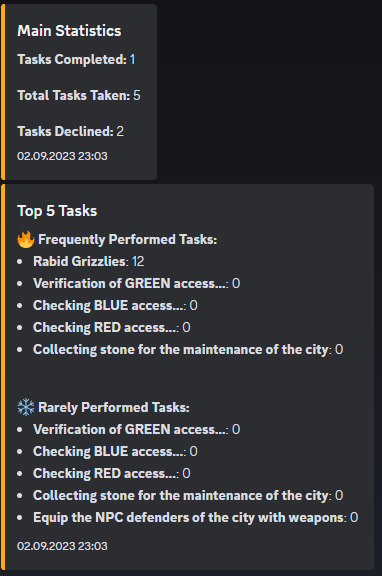Click Checking BLUE access under Rarely Performed

[115, 451]
